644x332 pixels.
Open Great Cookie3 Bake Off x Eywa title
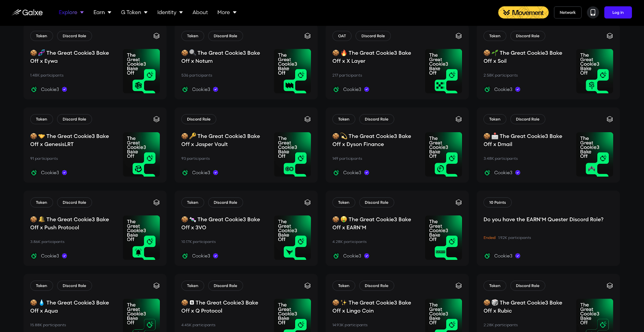(70, 57)
